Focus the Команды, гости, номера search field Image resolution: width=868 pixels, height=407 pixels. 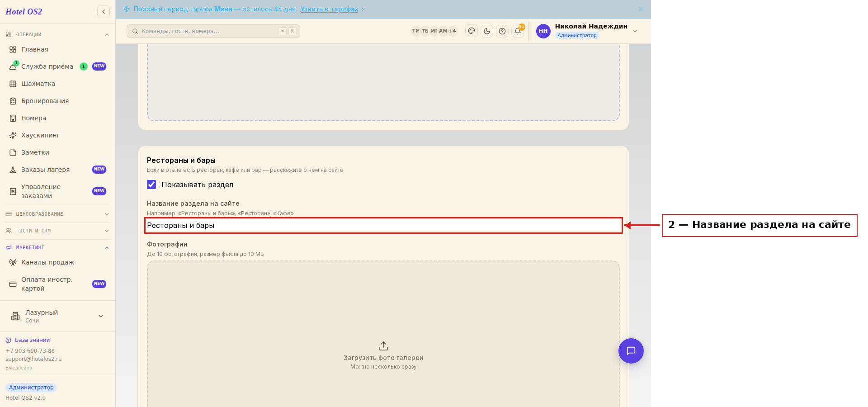point(213,31)
